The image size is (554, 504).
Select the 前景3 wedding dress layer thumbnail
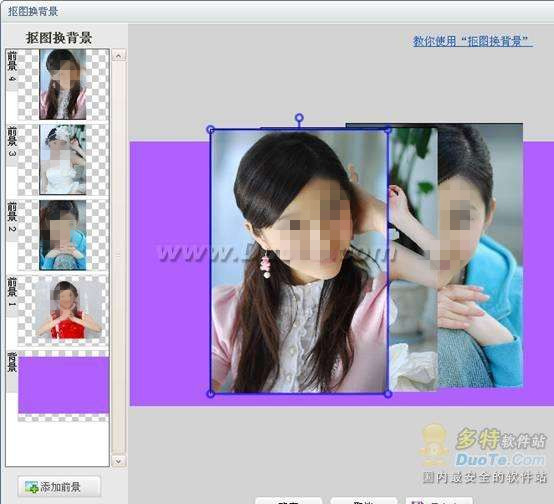pos(63,159)
